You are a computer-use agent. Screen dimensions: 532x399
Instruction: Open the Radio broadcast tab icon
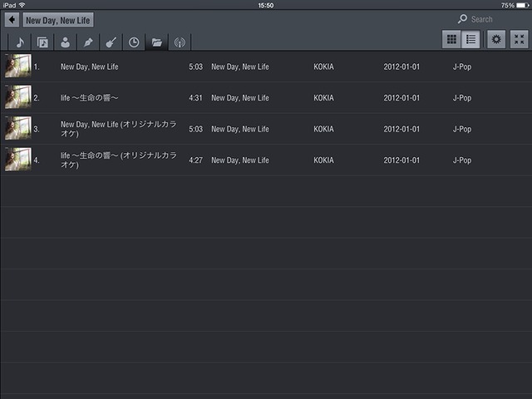[x=179, y=42]
